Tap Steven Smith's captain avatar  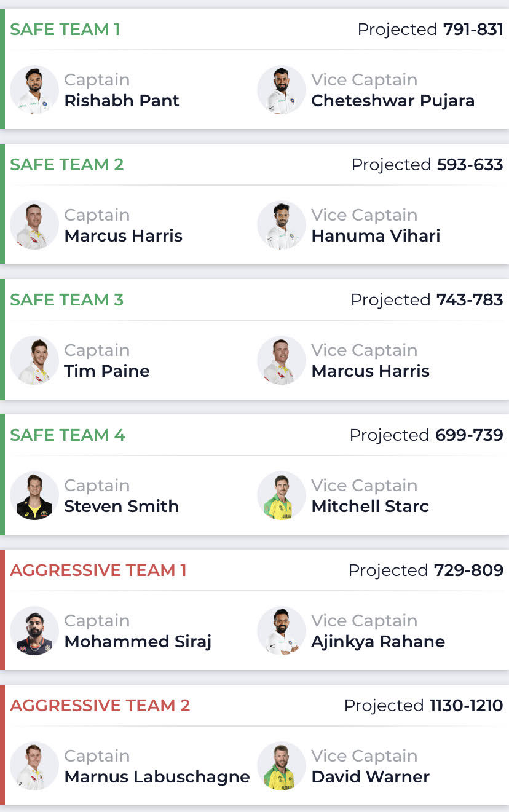(x=34, y=496)
